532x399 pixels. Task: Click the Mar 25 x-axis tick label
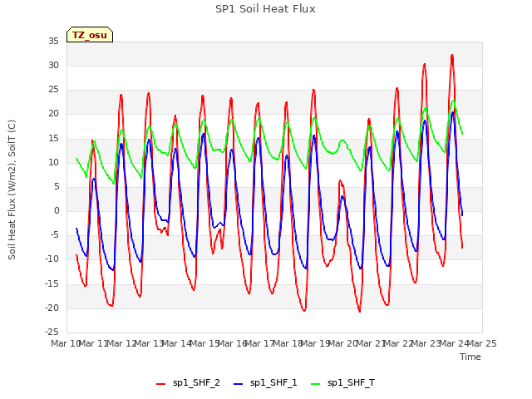(x=482, y=343)
